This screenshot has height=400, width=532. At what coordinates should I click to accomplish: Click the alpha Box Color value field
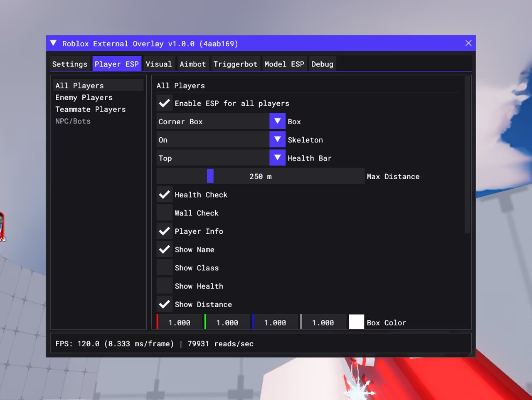(323, 322)
